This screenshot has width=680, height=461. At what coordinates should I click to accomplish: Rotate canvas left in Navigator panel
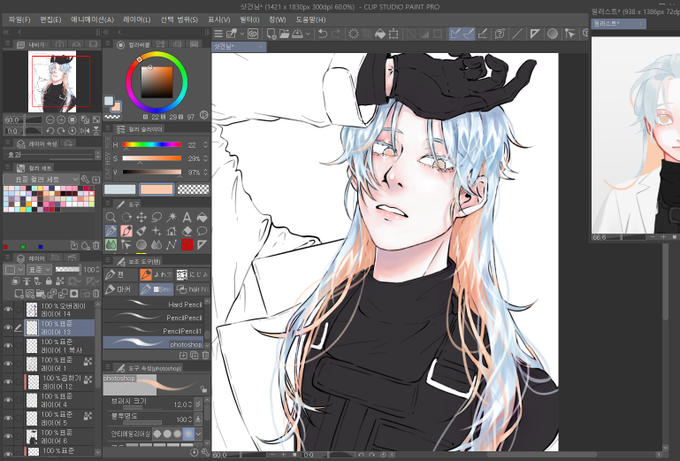(50, 131)
